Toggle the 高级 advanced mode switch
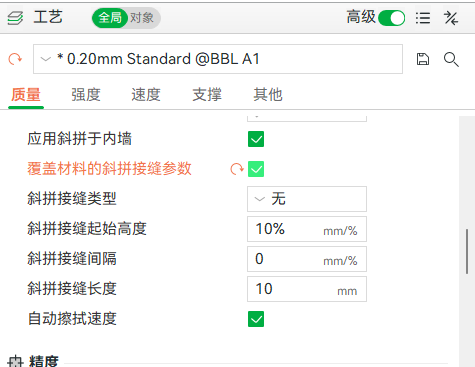The width and height of the screenshot is (475, 367). click(392, 18)
